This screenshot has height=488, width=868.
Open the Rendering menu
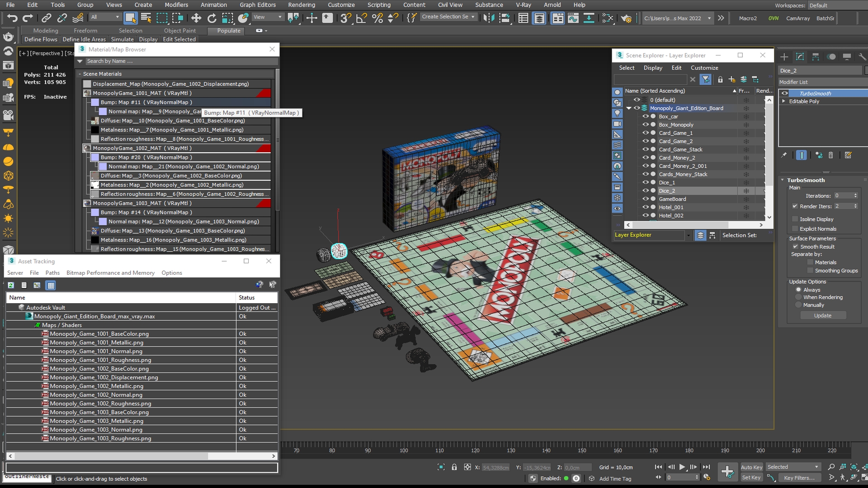302,5
